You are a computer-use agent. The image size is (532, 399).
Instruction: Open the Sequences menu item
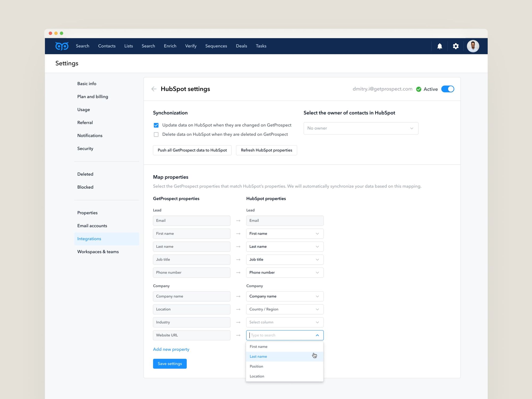(x=216, y=46)
